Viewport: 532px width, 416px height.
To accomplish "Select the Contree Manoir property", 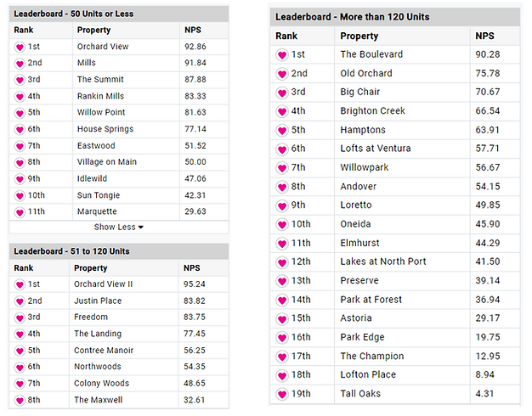I will tap(104, 351).
